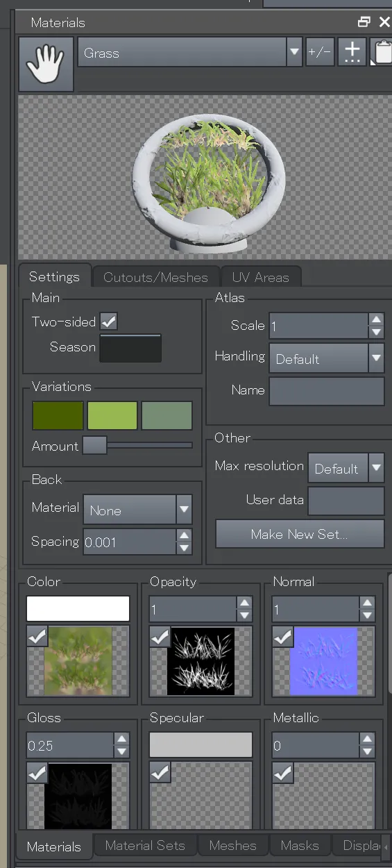Viewport: 392px width, 868px height.
Task: Select the dark green variation swatch
Action: click(58, 415)
